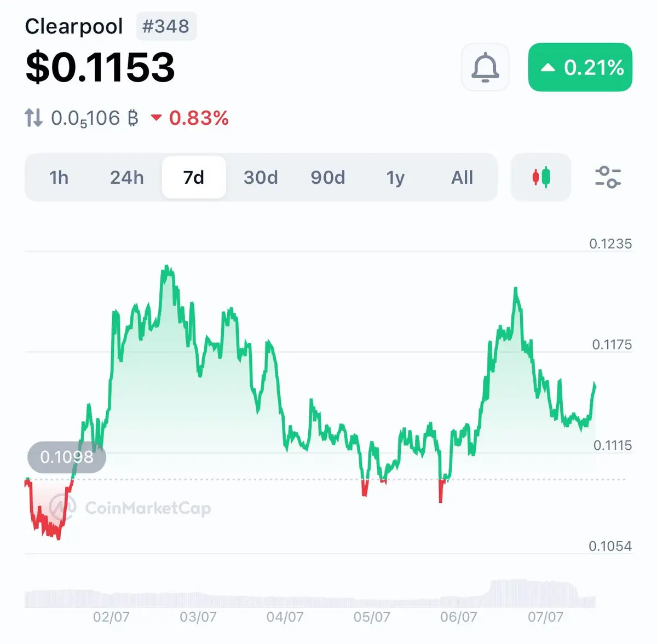Tap the BTC swap arrows icon
657x644 pixels.
coord(33,118)
